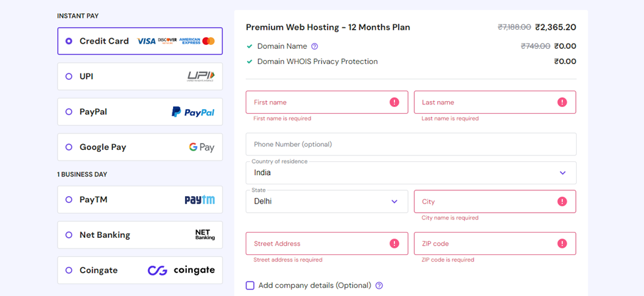Click the Street Address error alert icon

pyautogui.click(x=394, y=243)
